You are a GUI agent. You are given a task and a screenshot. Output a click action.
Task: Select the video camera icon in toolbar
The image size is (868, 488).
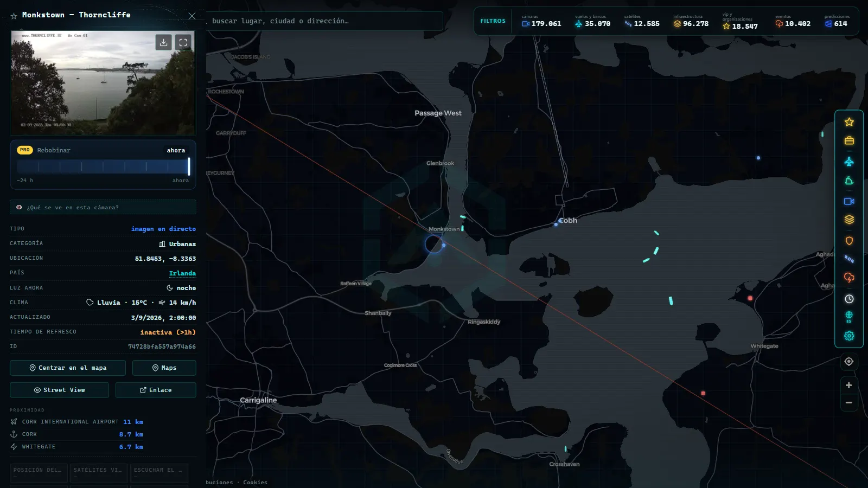tap(849, 201)
